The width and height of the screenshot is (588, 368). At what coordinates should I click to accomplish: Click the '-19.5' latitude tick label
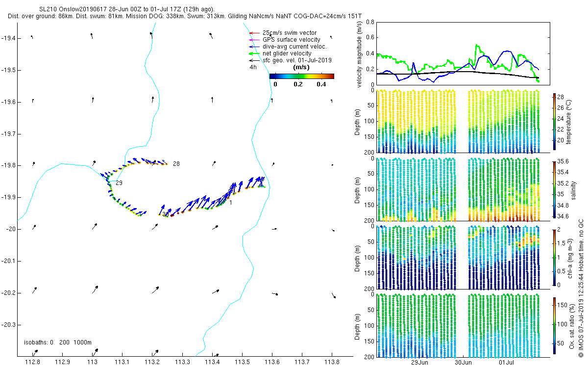(x=8, y=70)
